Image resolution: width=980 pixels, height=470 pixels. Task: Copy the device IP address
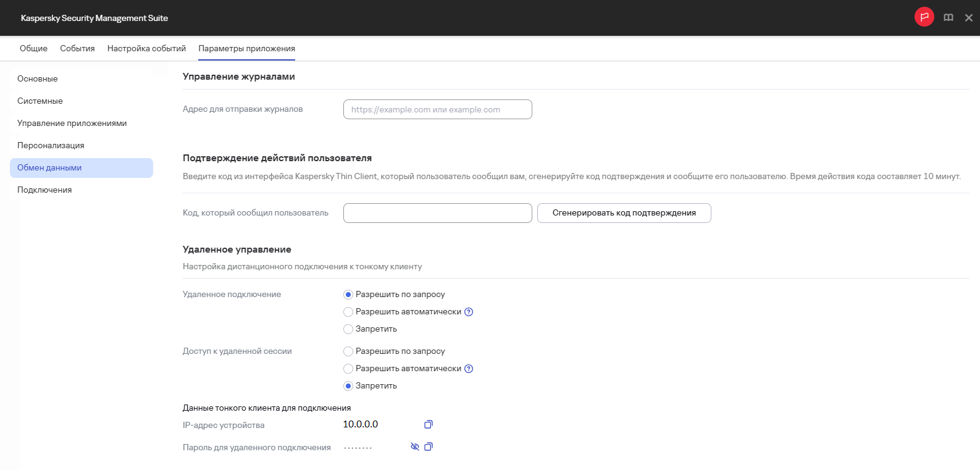[x=429, y=424]
